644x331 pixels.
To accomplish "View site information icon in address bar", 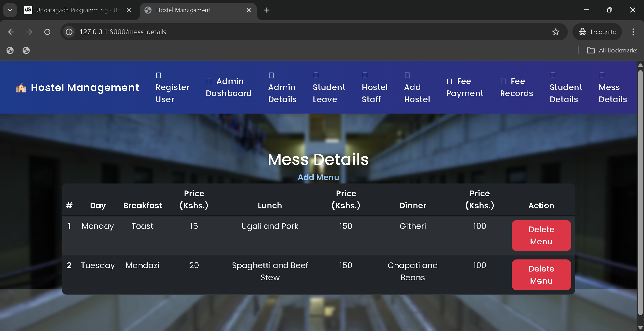I will tap(69, 32).
